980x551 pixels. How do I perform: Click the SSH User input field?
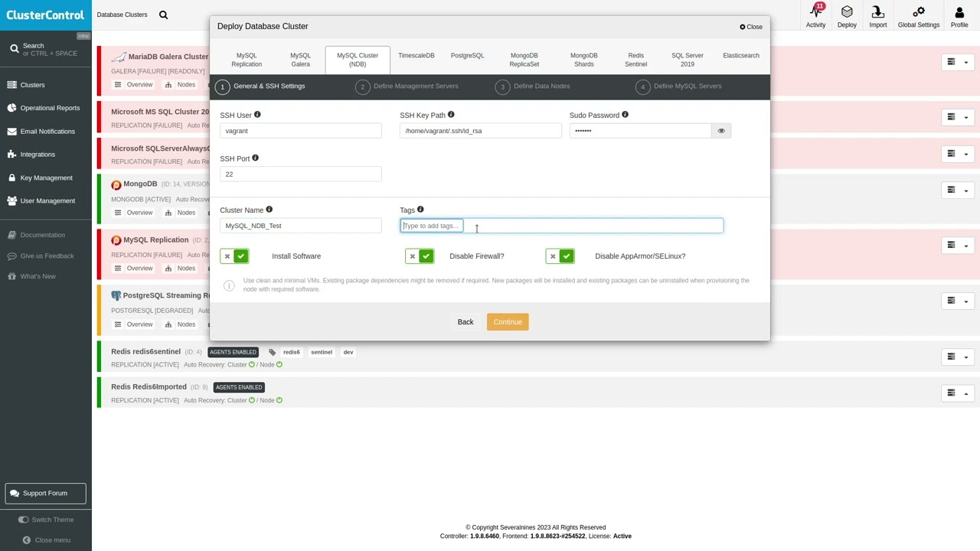(x=301, y=131)
